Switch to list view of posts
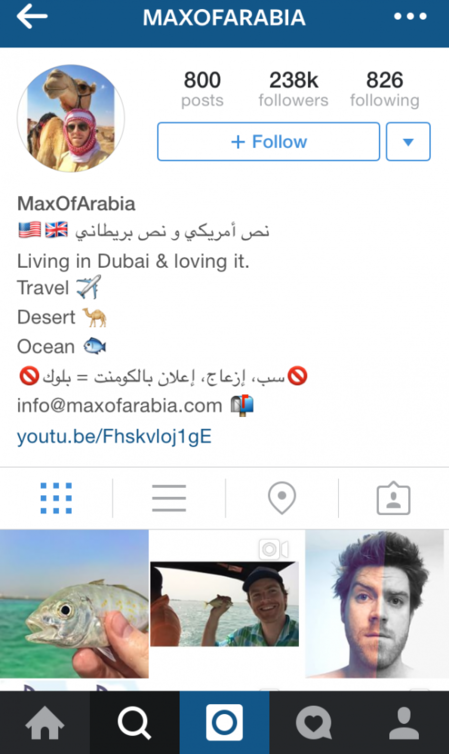Viewport: 449px width, 754px height. click(x=169, y=498)
